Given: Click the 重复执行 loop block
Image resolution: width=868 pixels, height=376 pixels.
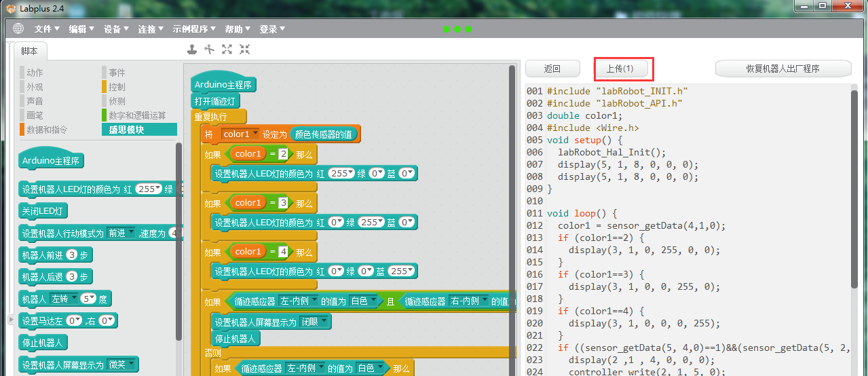Looking at the screenshot, I should 210,117.
